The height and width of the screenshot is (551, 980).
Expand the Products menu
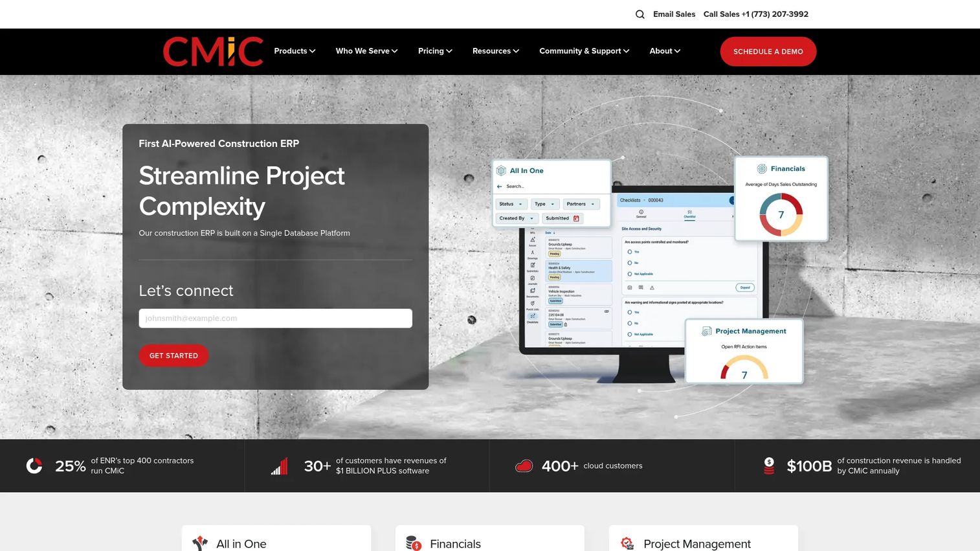coord(295,51)
